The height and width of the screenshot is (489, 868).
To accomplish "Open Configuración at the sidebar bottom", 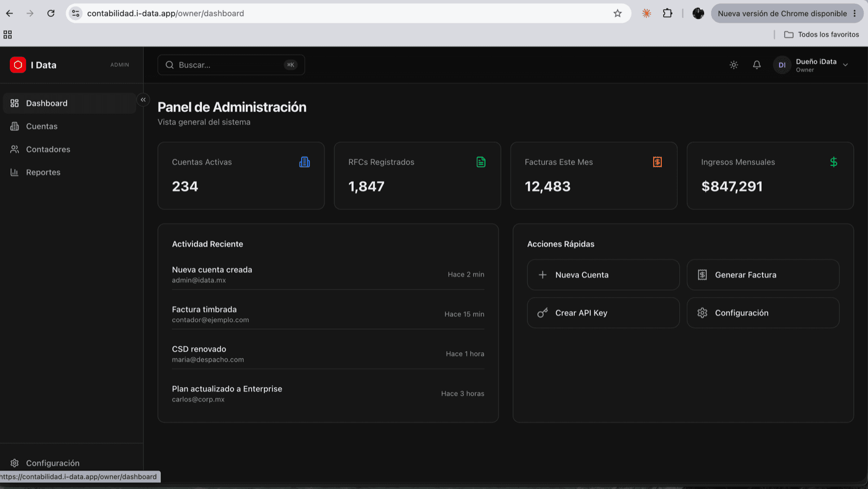I will pyautogui.click(x=69, y=463).
